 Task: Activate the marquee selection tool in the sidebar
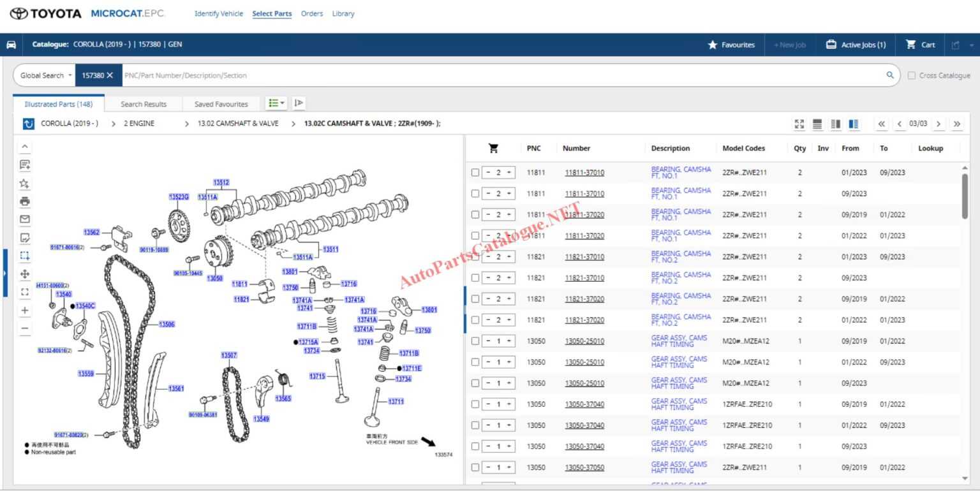24,255
